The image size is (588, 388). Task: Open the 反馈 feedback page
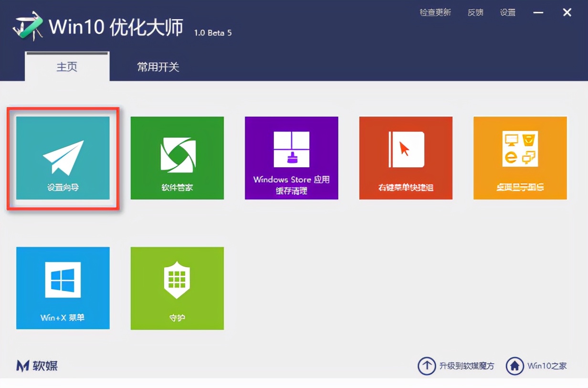[x=476, y=13]
